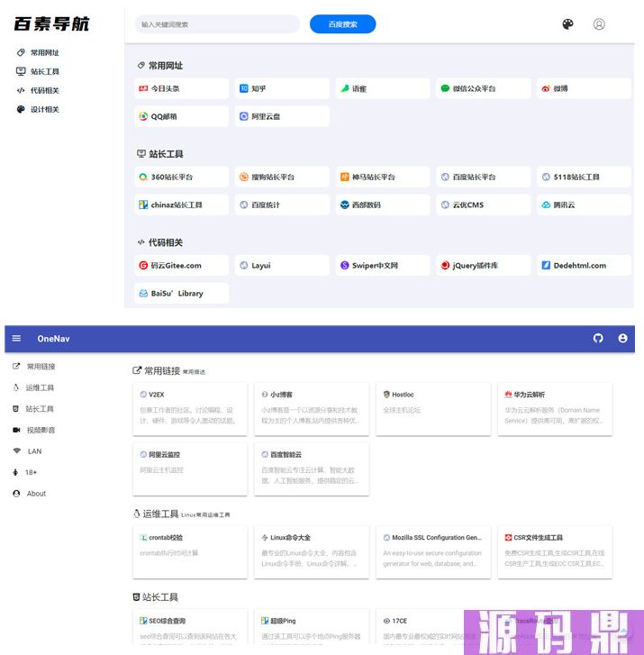
Task: Open the theme palette icon in 百素导航 header
Action: (567, 24)
